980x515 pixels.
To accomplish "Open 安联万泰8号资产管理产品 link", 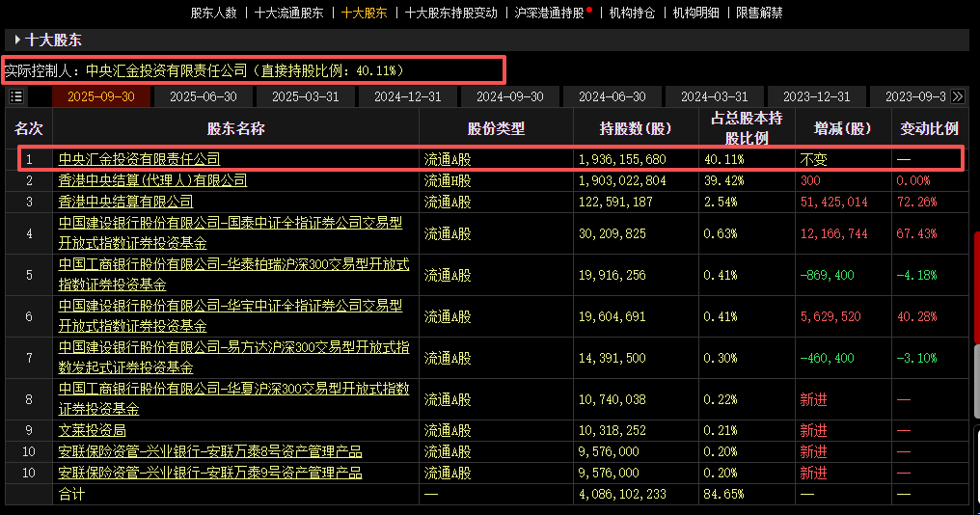I will [x=210, y=451].
